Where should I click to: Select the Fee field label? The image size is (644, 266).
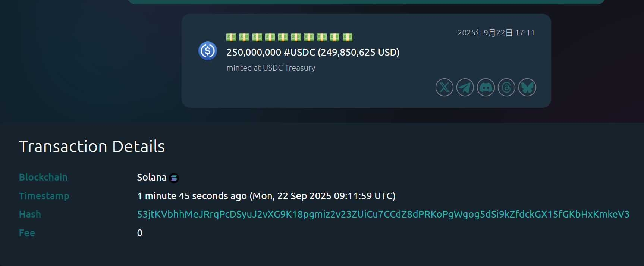(27, 233)
